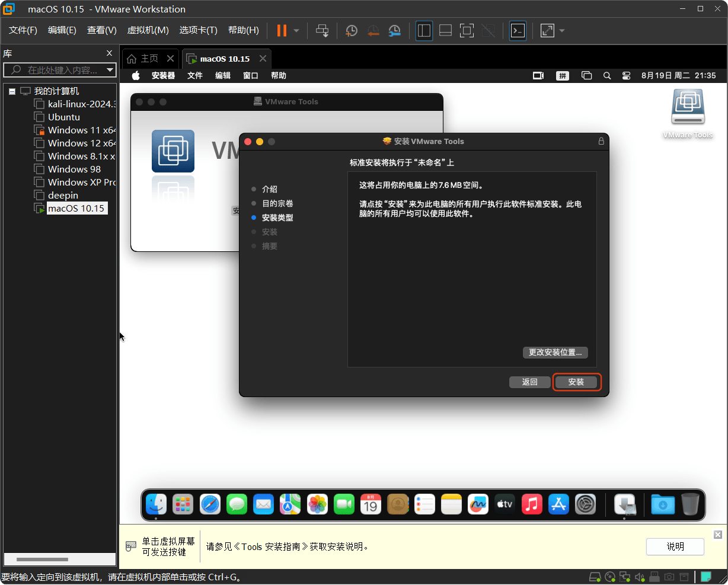Collapse the 我的计算机 tree node
Screen dimensions: 728x585
click(x=11, y=91)
